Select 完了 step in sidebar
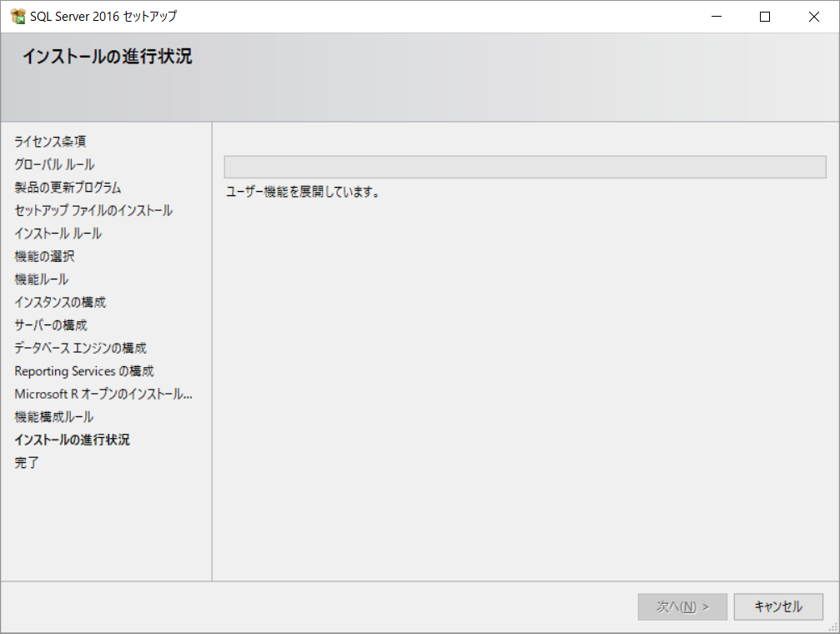Screen dimensions: 840x634 pos(26,462)
